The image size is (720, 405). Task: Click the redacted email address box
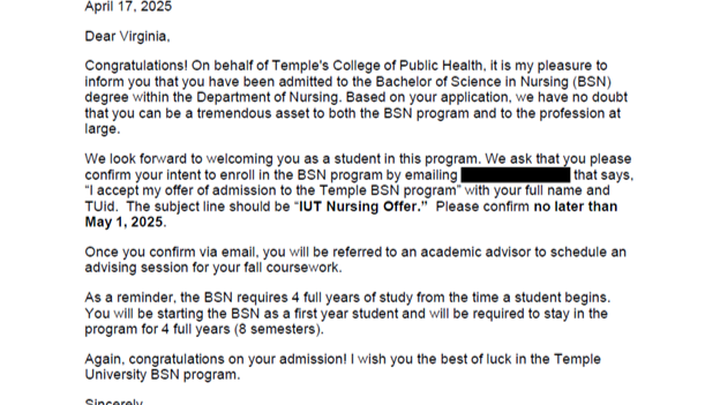[515, 175]
